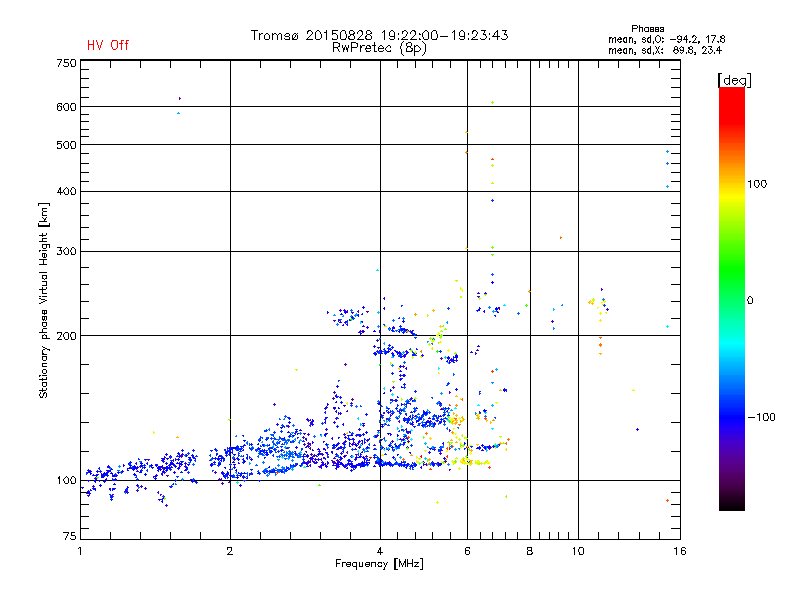
Task: Select the "mean, sd,X: 89.8, 23.4" line
Action: point(665,50)
